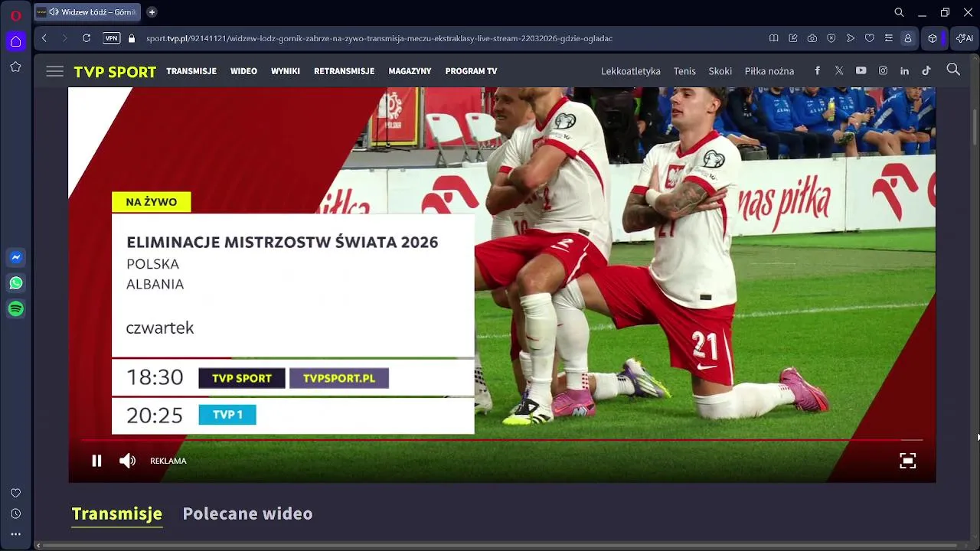Image resolution: width=980 pixels, height=551 pixels.
Task: Open the History clock icon in the sidebar
Action: 15,514
